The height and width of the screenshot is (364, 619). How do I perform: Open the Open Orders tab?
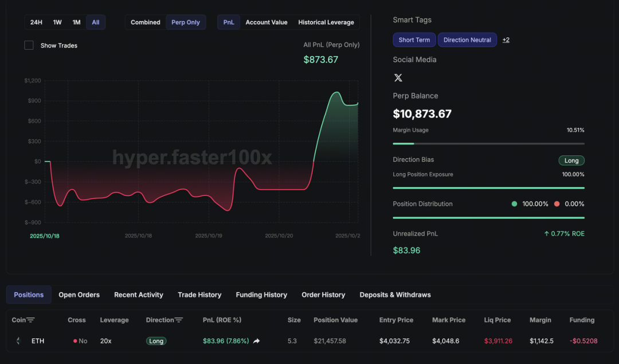79,295
